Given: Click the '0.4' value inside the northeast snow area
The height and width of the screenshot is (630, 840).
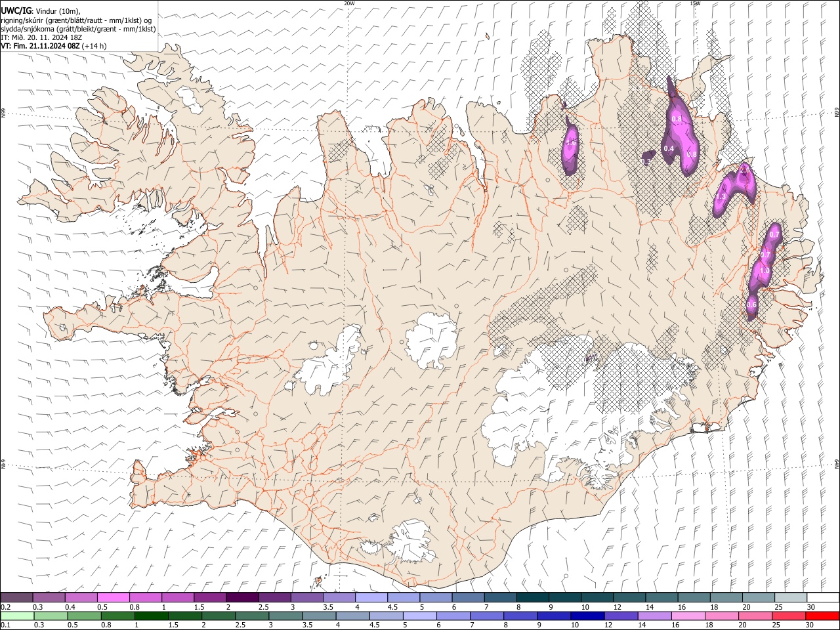Looking at the screenshot, I should (669, 149).
